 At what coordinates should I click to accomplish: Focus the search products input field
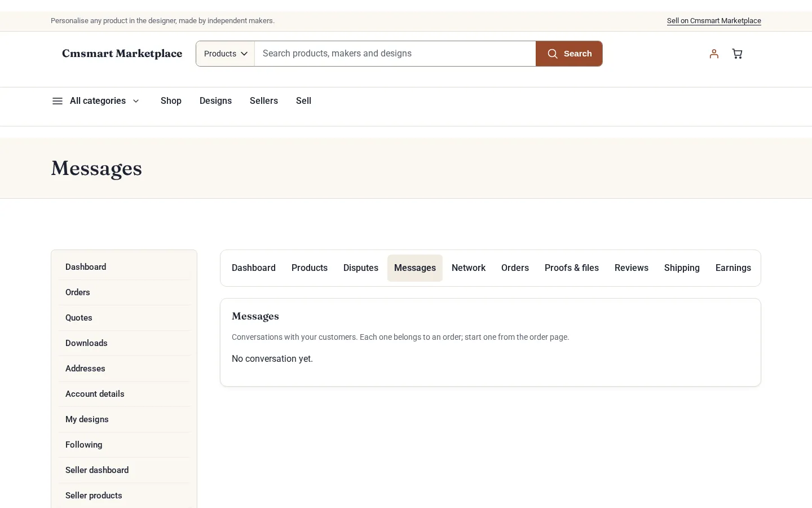click(395, 54)
